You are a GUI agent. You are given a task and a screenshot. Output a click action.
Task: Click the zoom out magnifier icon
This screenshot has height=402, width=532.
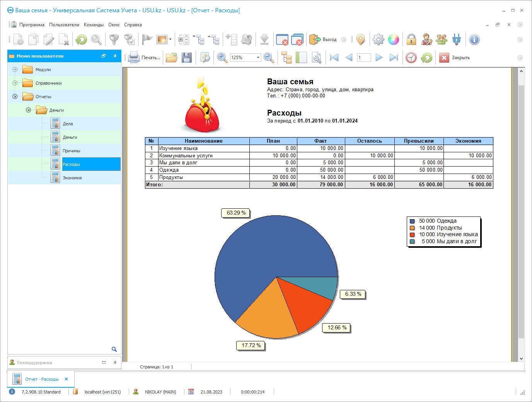coord(269,58)
